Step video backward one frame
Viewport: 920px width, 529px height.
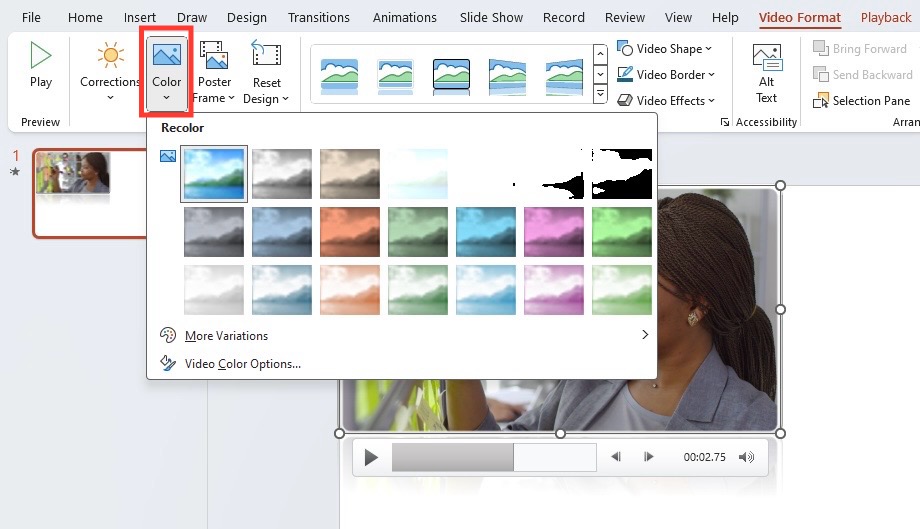pos(615,456)
